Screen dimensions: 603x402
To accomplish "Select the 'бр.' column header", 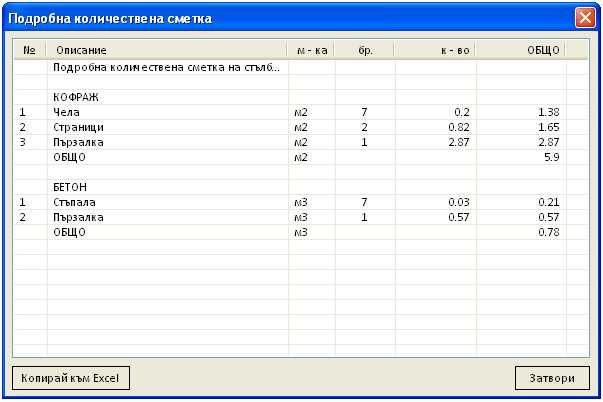I will tap(364, 50).
